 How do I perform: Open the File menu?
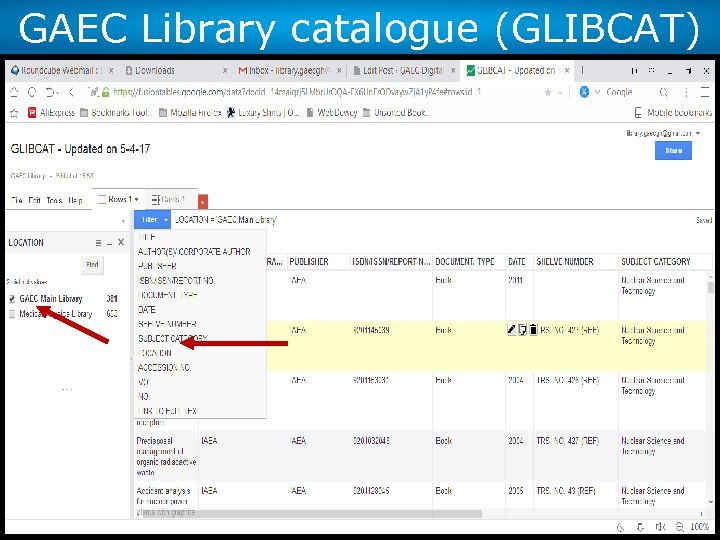tap(17, 201)
